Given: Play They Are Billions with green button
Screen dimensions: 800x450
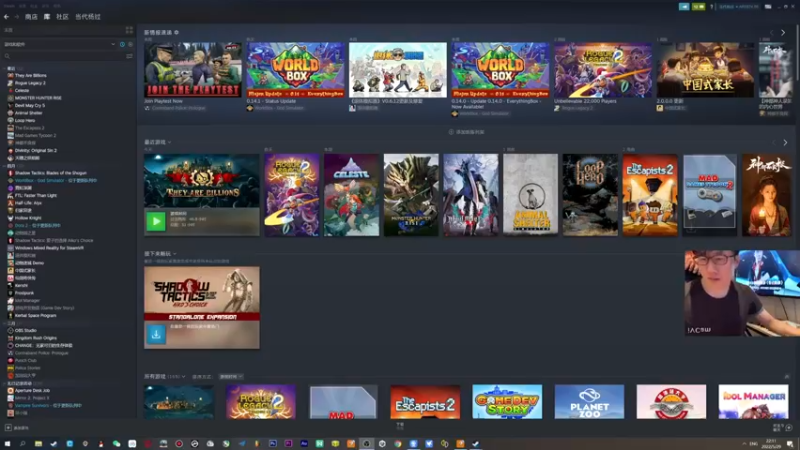Looking at the screenshot, I should coord(156,221).
